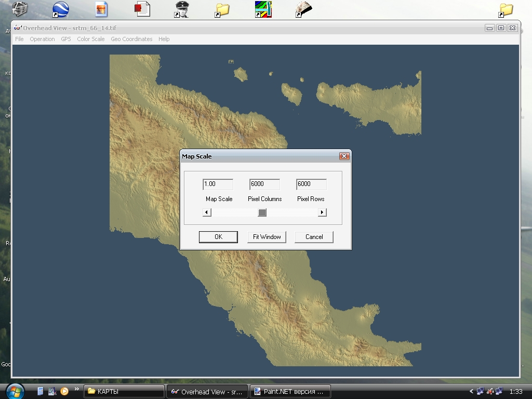Open the Geo Coordinates menu
The height and width of the screenshot is (399, 532).
click(131, 39)
